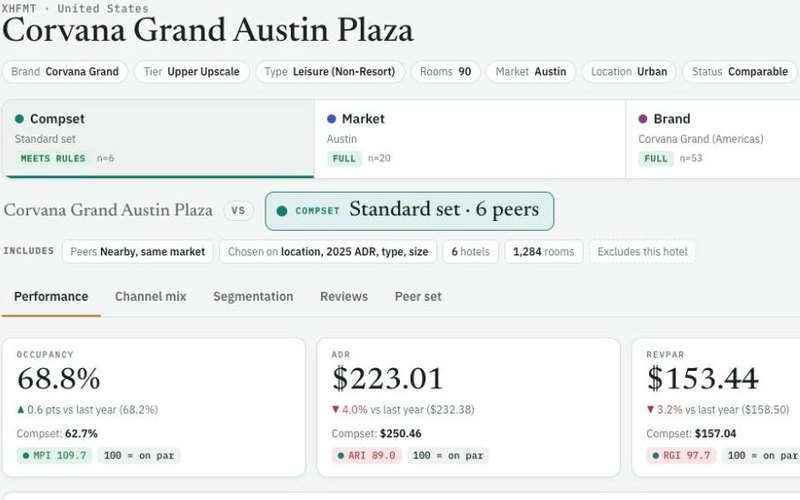
Task: Click the n=6 count under Compset
Action: pos(106,158)
